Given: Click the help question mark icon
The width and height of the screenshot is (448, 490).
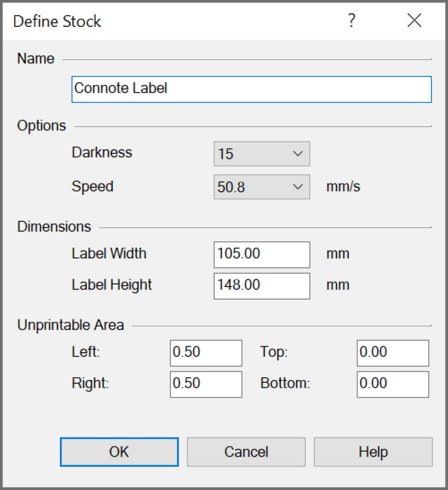Looking at the screenshot, I should (351, 20).
